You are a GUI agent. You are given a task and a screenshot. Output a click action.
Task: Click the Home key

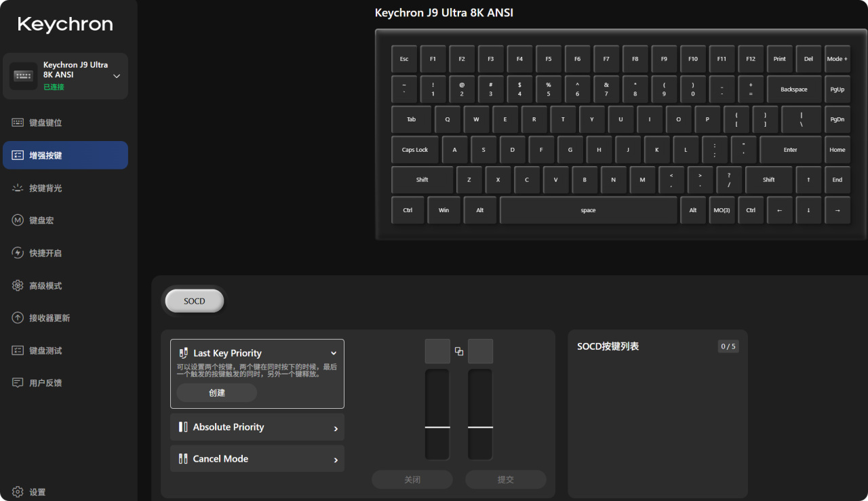click(837, 150)
